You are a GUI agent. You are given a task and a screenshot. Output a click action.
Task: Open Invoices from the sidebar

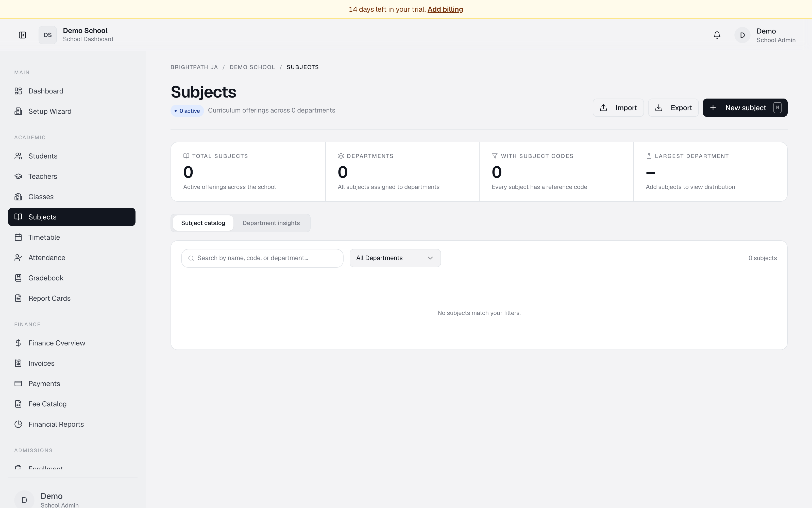point(72,363)
